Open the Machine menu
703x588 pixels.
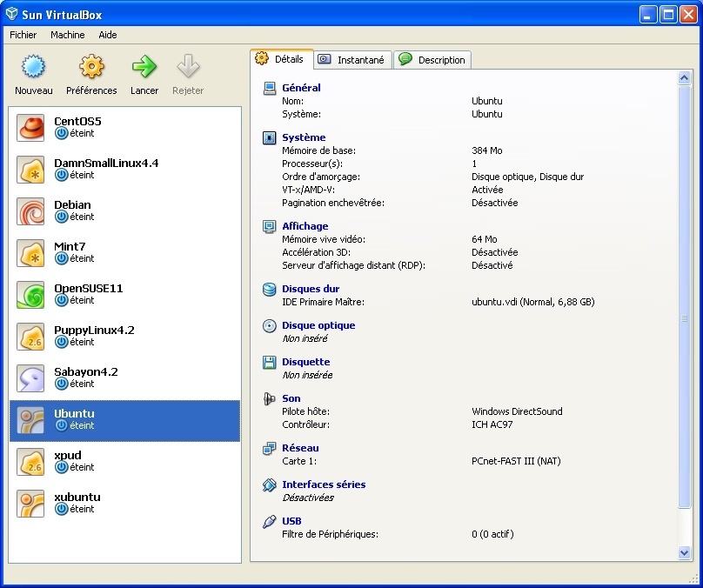point(68,35)
